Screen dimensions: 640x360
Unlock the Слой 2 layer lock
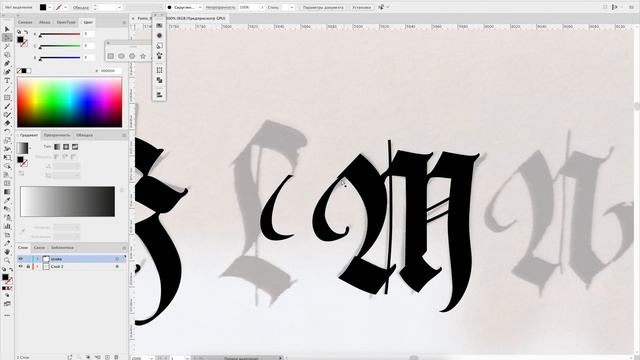28,266
